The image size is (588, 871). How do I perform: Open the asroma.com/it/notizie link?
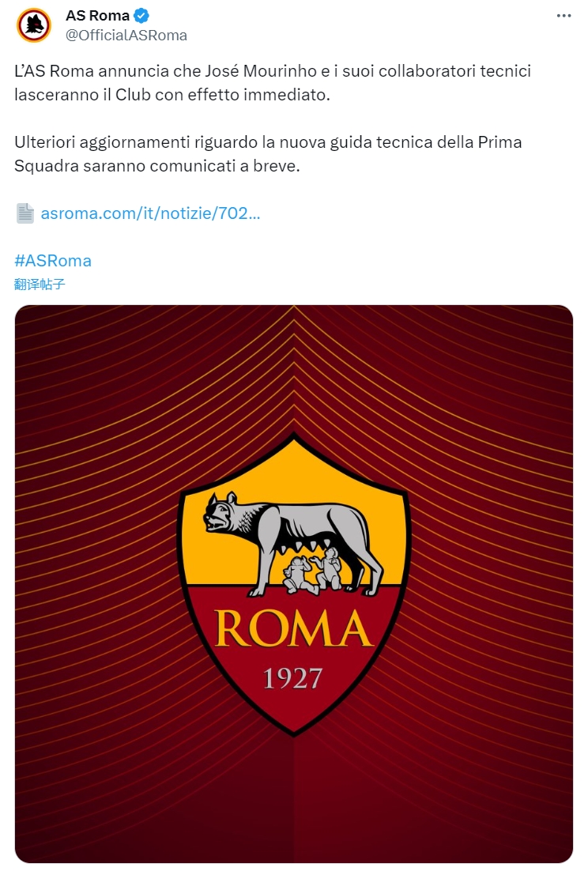click(x=150, y=213)
